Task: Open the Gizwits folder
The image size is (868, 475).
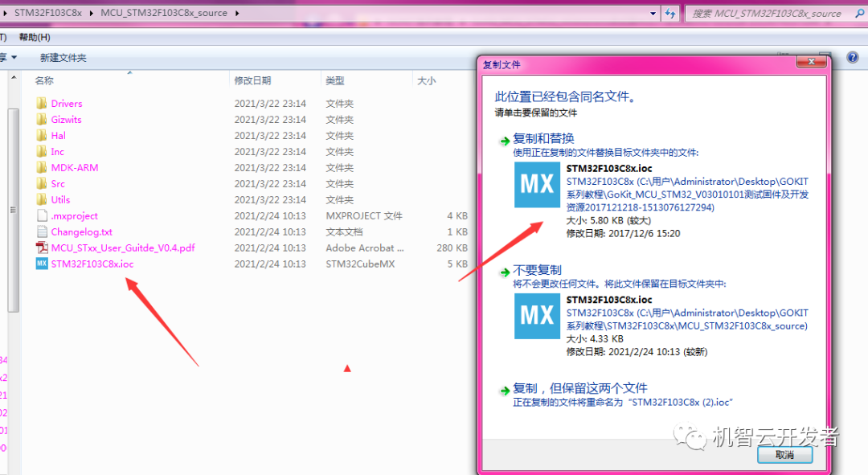Action: (x=67, y=119)
